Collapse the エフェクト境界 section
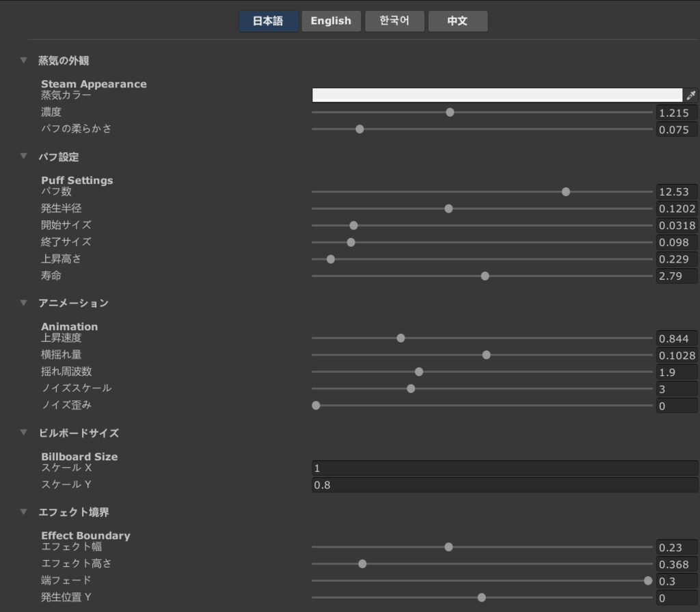The width and height of the screenshot is (700, 612). [24, 512]
